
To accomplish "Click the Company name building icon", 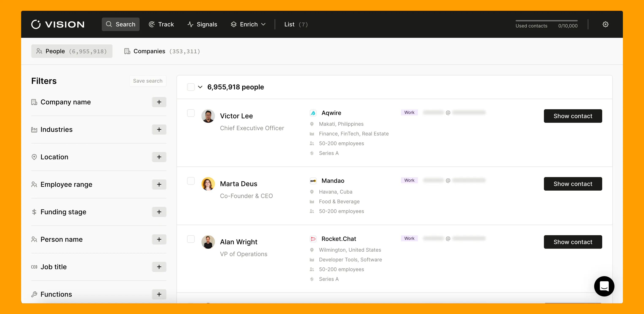I will pos(34,102).
